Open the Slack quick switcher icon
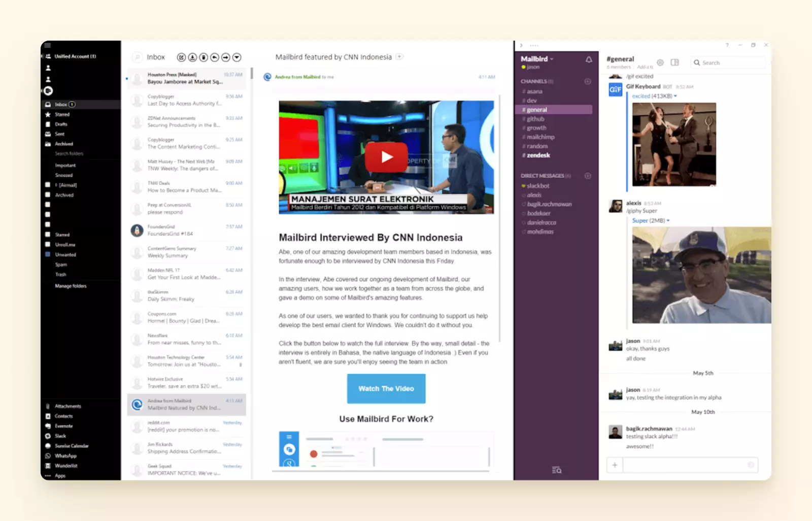The height and width of the screenshot is (521, 812). pos(557,470)
